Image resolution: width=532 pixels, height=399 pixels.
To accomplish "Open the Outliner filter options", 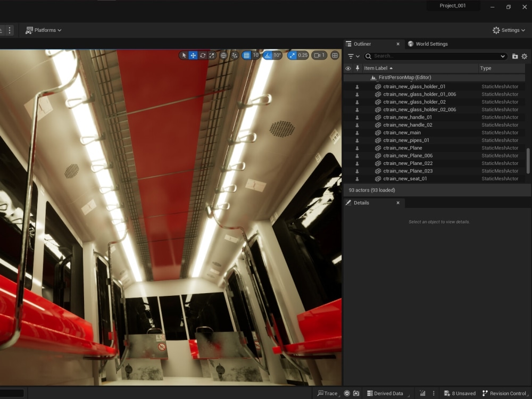I will (x=354, y=56).
